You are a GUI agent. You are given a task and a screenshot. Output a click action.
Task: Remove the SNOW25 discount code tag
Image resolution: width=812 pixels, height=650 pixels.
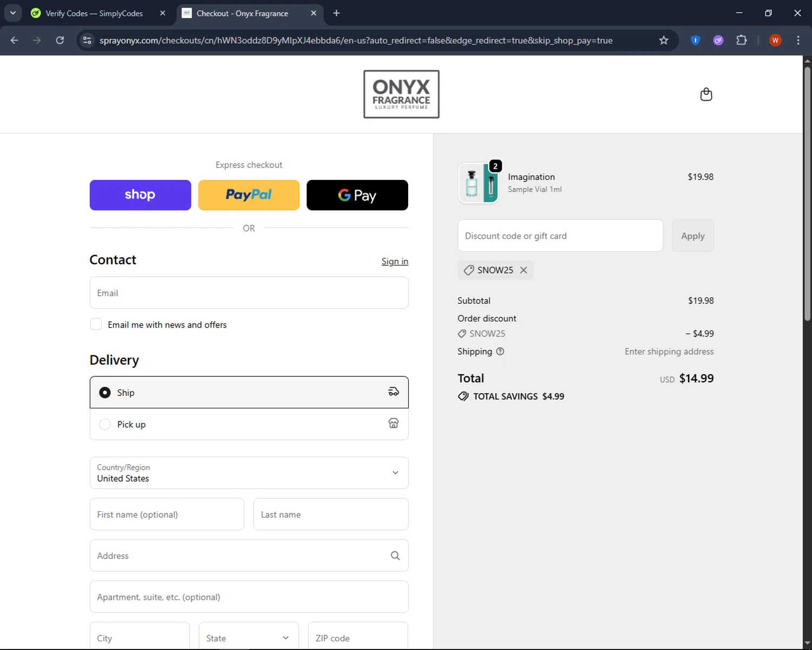click(x=523, y=270)
